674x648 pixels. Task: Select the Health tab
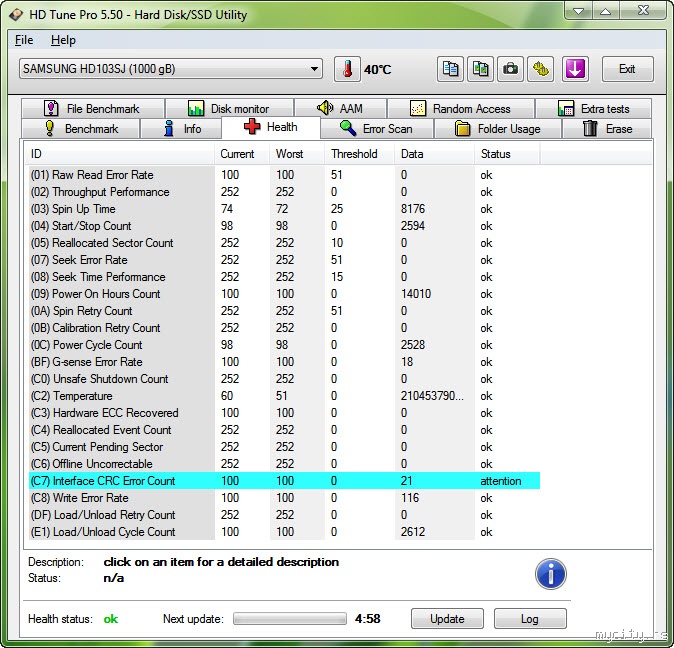tap(271, 127)
